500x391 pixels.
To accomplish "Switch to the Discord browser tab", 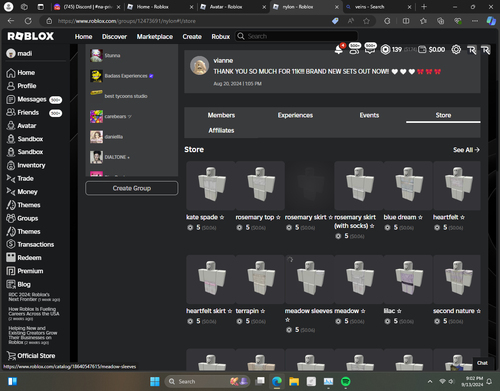I will 87,7.
